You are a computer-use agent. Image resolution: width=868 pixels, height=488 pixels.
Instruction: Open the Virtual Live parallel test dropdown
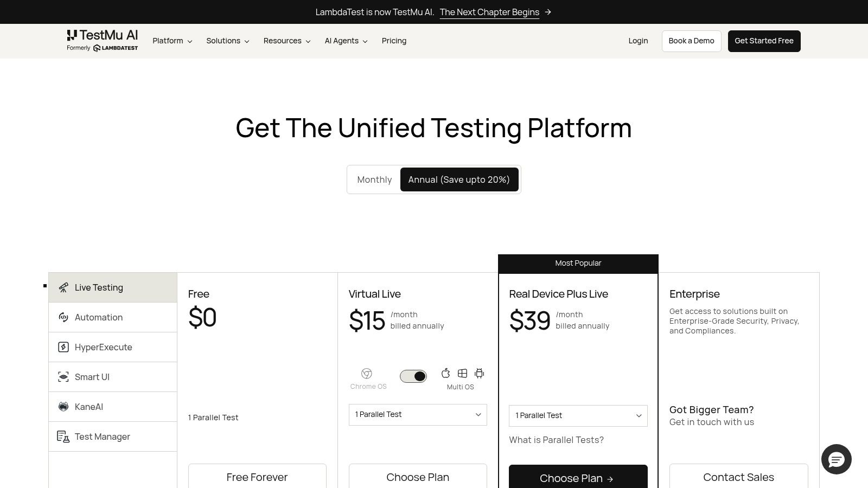418,414
